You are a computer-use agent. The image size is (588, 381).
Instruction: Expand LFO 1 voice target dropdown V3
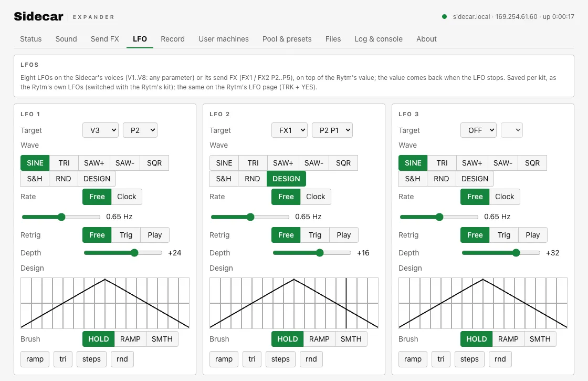pyautogui.click(x=100, y=130)
